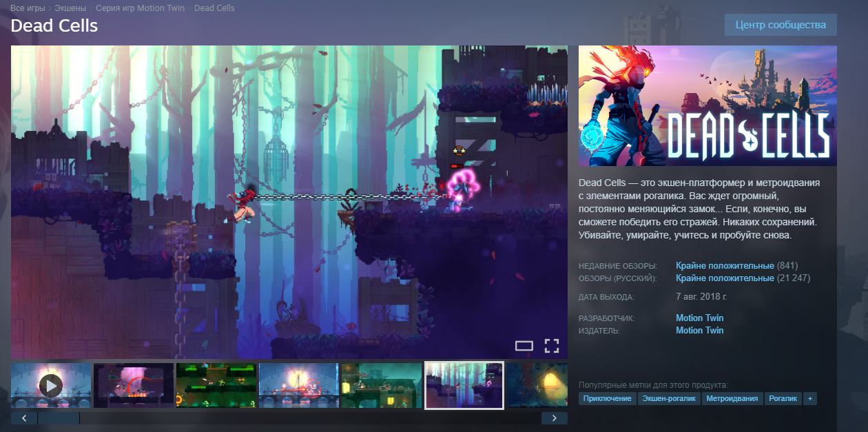Screen dimensions: 868x432
Task: Open developer Motion Twin link
Action: pyautogui.click(x=700, y=318)
